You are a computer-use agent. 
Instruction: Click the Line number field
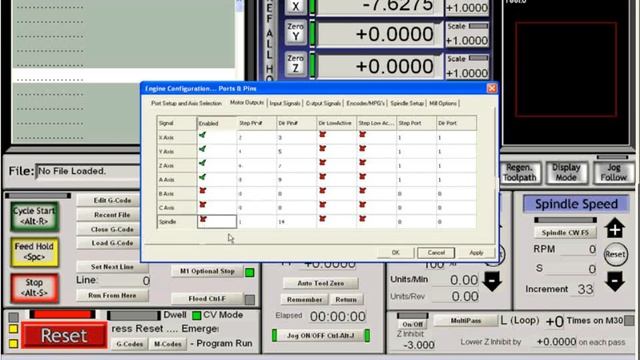tap(124, 281)
